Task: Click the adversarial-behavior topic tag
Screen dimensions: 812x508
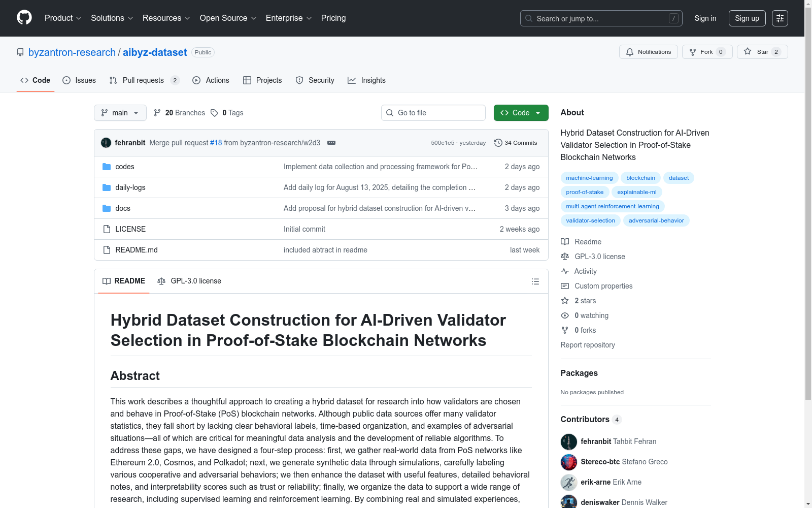Action: pos(656,220)
